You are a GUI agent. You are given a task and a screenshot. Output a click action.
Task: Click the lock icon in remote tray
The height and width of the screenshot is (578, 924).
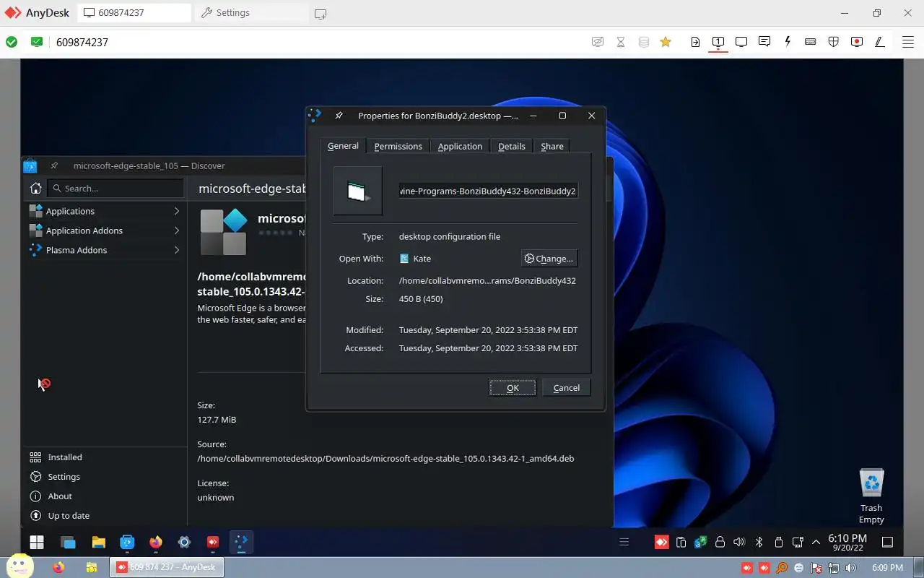[720, 542]
